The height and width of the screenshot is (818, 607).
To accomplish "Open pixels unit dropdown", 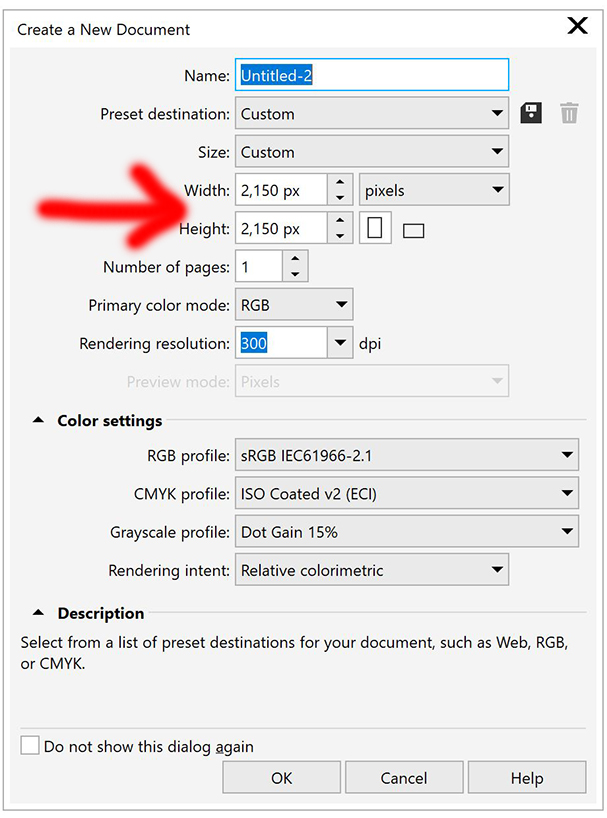I will 434,190.
